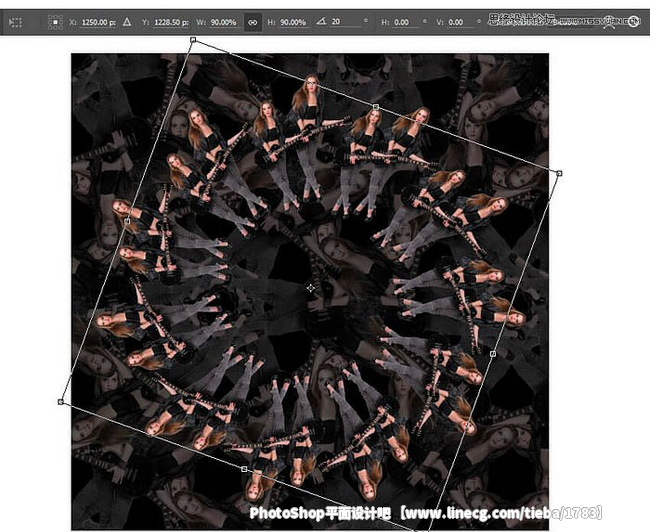Click the top-left transform corner handle

(x=193, y=40)
